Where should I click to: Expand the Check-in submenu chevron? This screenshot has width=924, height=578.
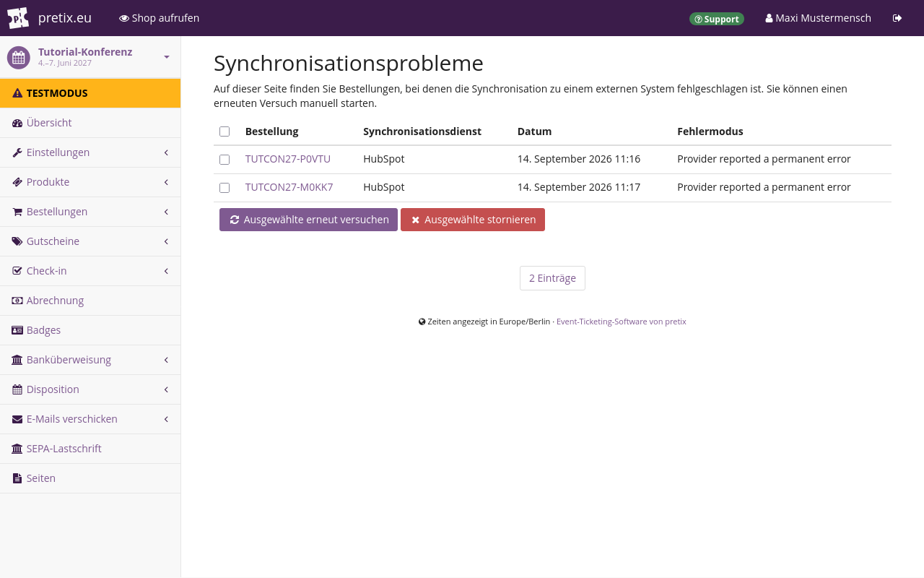166,271
